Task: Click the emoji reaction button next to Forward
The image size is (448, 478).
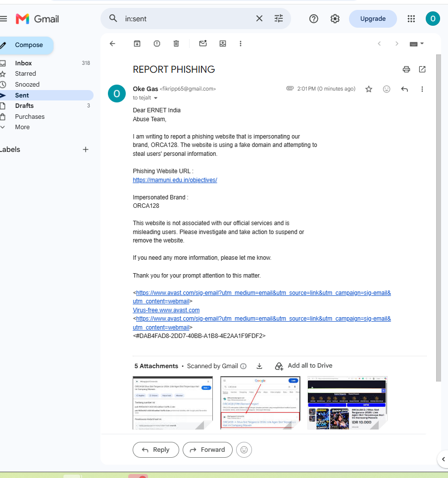Action: (244, 450)
